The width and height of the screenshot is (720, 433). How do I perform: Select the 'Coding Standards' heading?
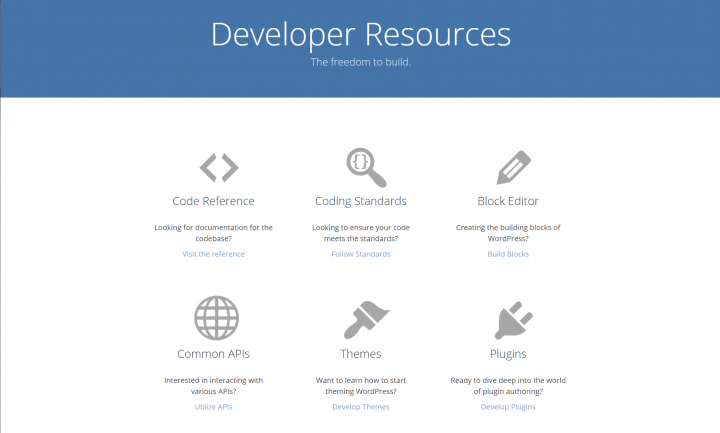coord(361,201)
